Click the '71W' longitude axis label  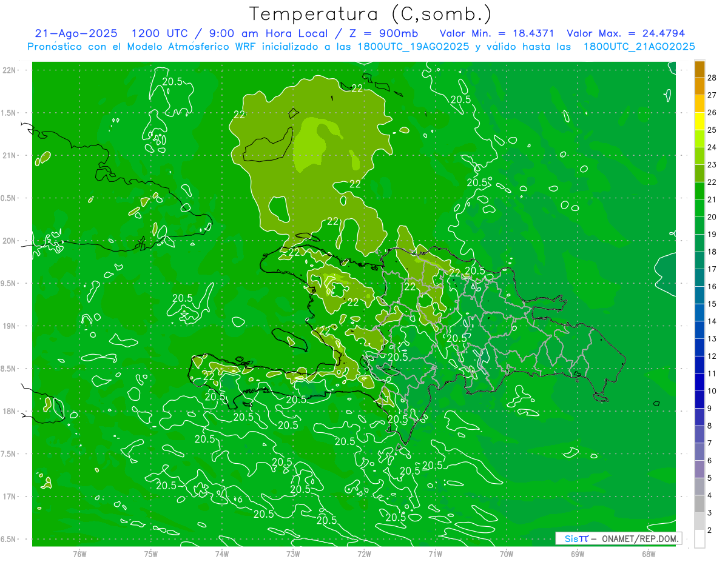(435, 554)
